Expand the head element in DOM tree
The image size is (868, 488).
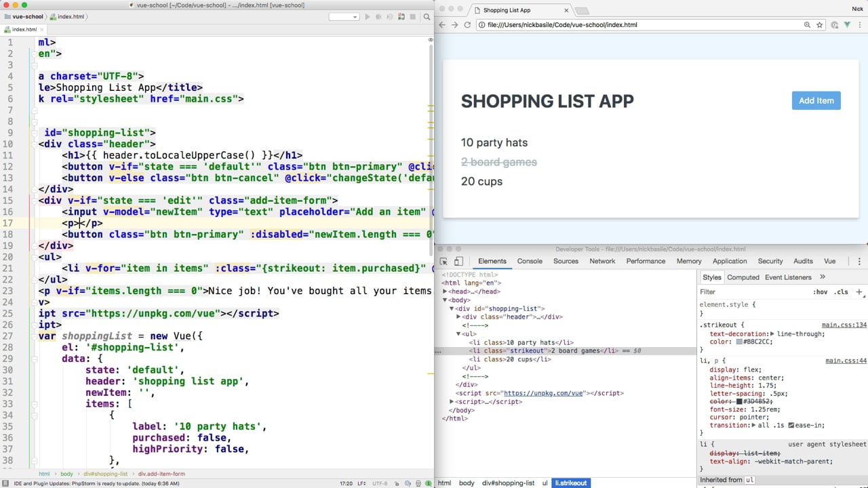(x=445, y=291)
